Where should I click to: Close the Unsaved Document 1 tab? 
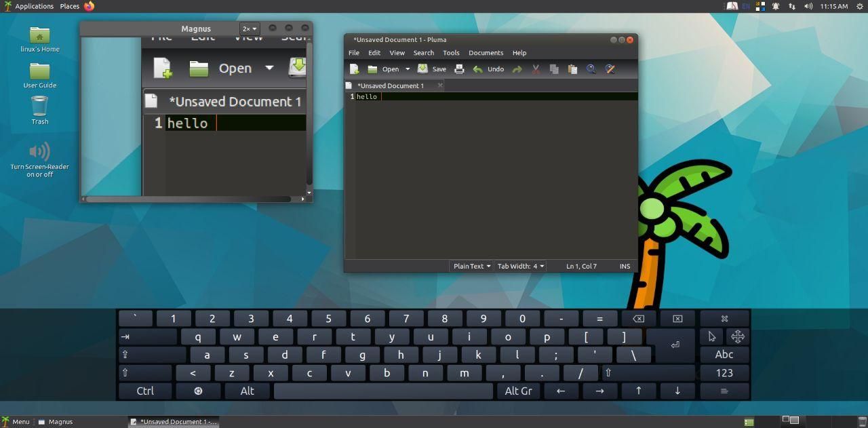[440, 85]
